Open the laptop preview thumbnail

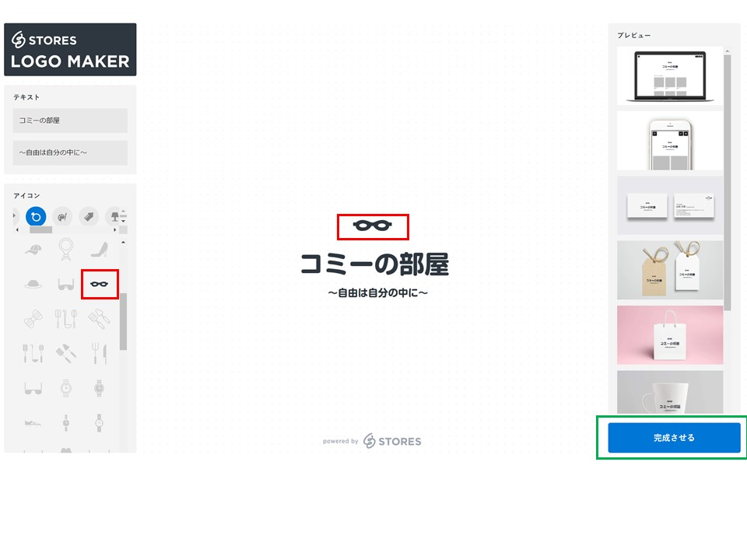[669, 75]
